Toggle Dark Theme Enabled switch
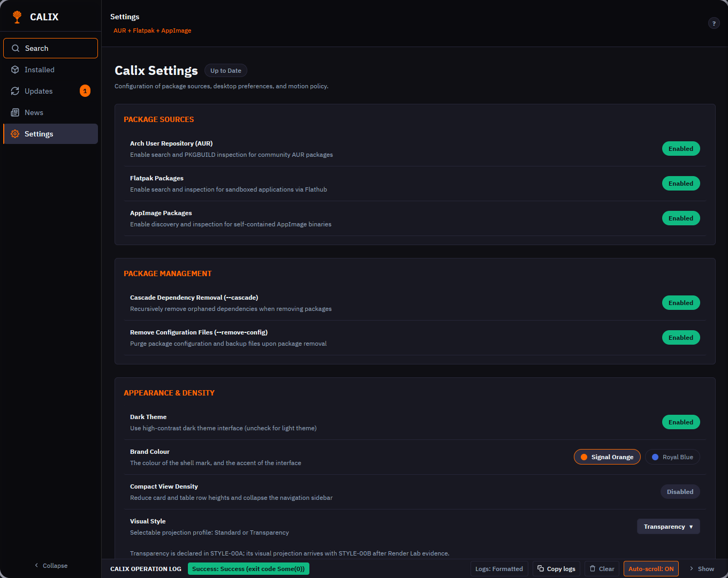Image resolution: width=728 pixels, height=578 pixels. tap(681, 422)
